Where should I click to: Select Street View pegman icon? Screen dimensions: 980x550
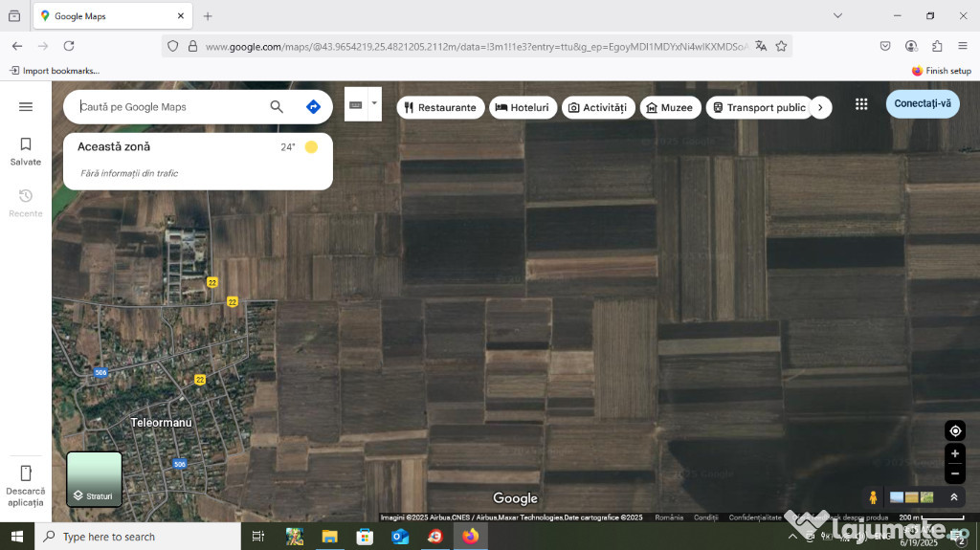click(873, 497)
